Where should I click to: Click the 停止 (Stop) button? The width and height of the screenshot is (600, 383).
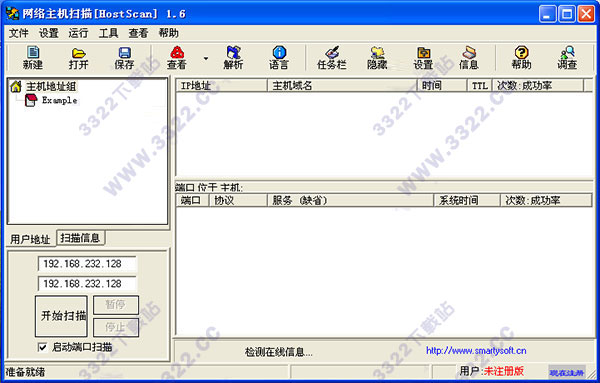click(x=116, y=327)
